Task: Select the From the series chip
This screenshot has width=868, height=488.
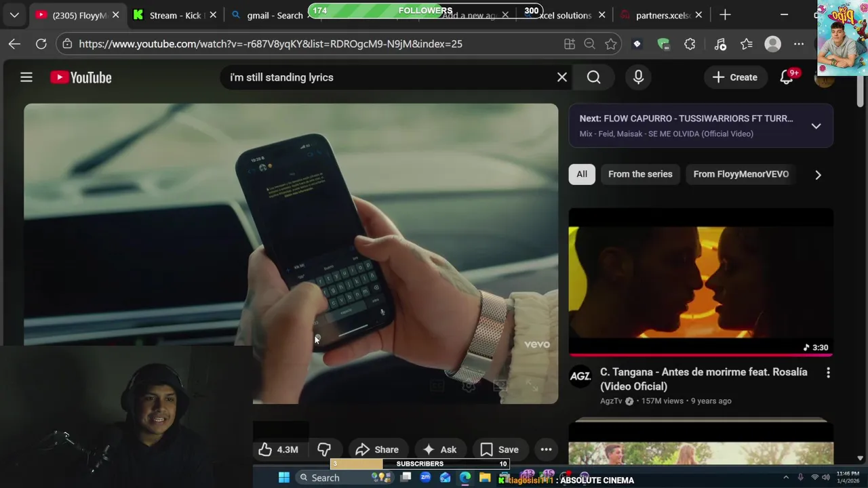Action: (640, 174)
